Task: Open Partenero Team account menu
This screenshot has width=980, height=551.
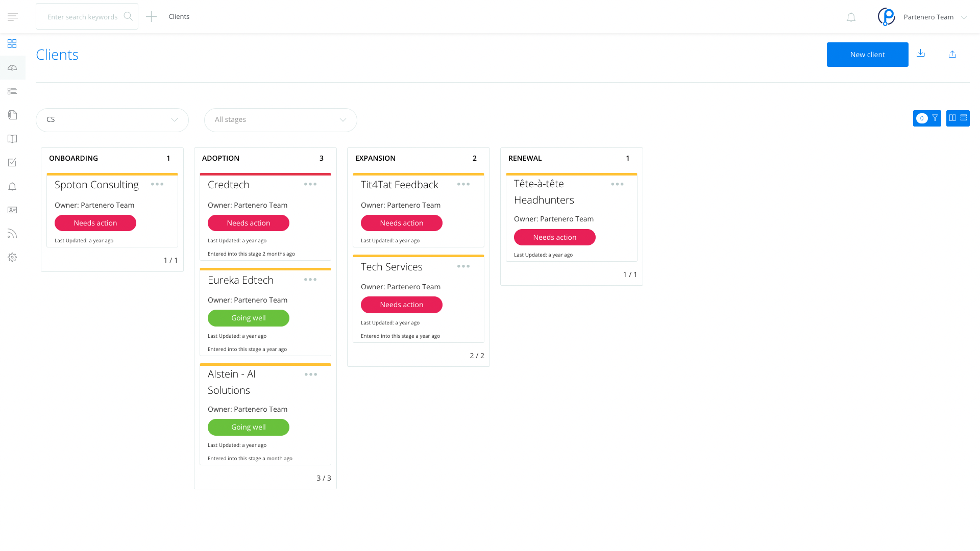Action: point(929,17)
